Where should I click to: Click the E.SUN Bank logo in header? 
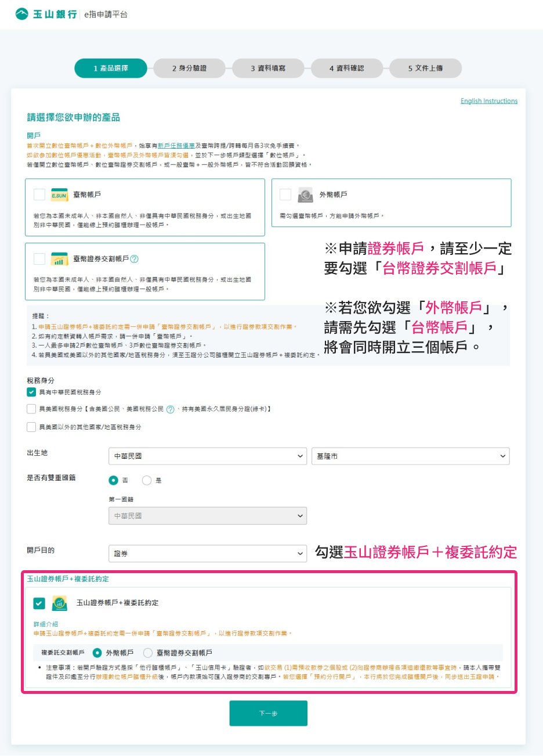coord(46,14)
